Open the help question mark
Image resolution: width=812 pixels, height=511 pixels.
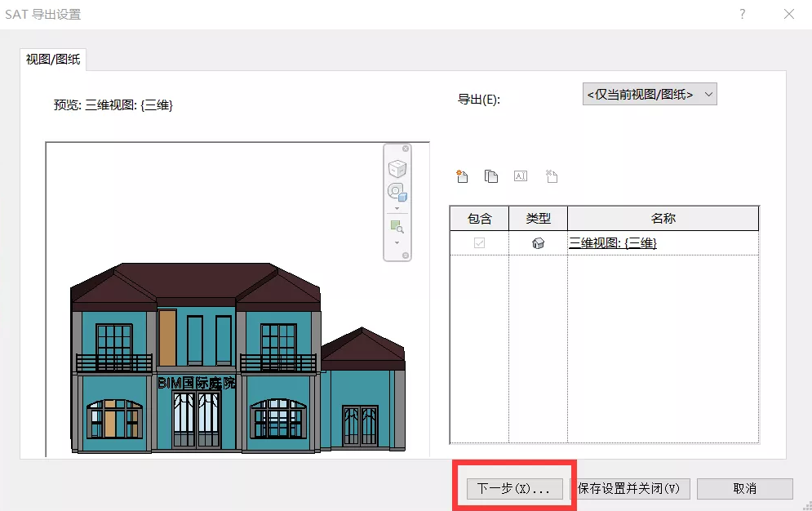tap(743, 14)
